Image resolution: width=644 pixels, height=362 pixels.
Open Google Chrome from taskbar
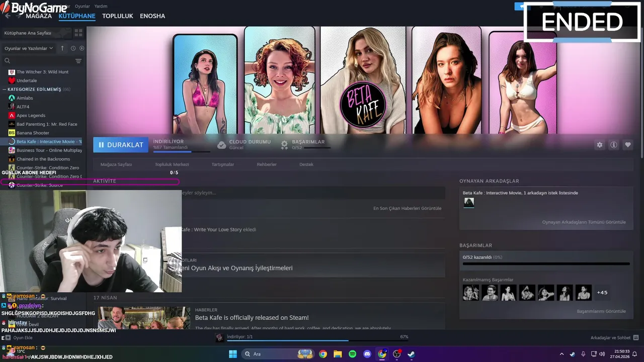coord(323,354)
